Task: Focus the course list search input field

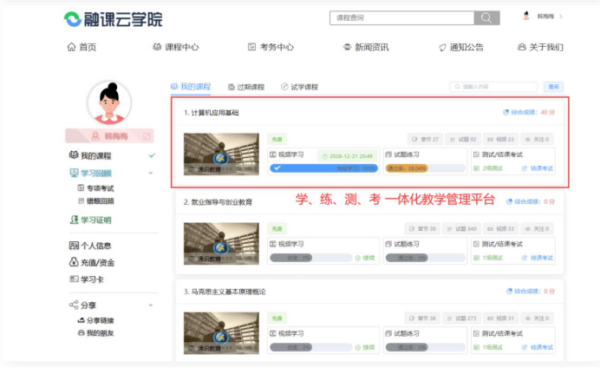Action: click(494, 87)
